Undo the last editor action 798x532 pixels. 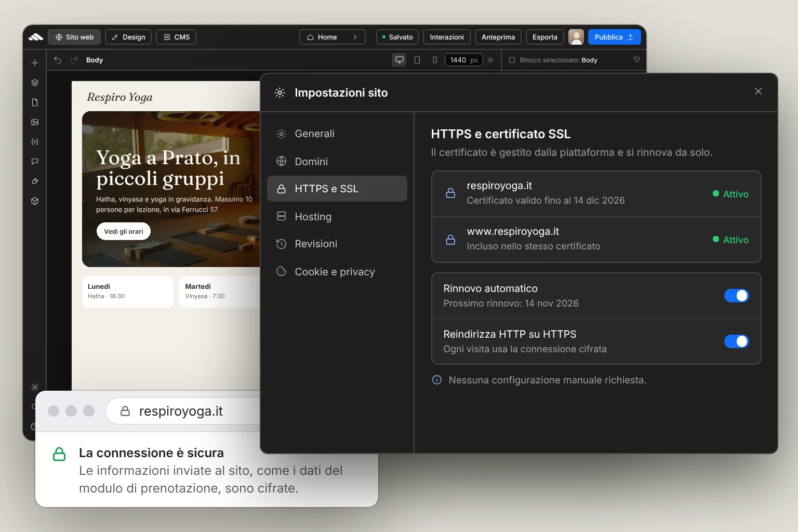tap(58, 60)
